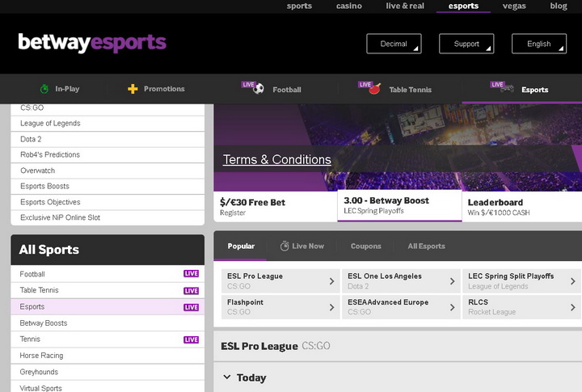
Task: Select Tennis in All Sports list
Action: [108, 339]
